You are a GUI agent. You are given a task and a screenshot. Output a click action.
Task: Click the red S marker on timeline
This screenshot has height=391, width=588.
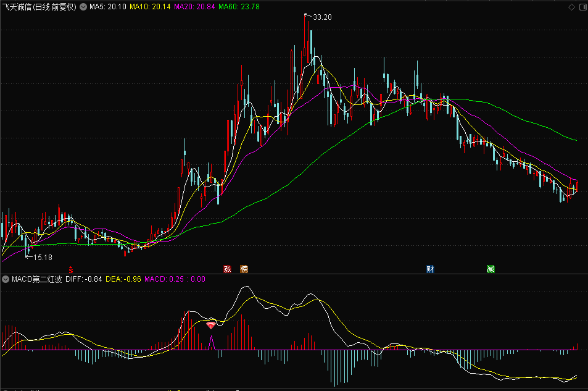[71, 269]
